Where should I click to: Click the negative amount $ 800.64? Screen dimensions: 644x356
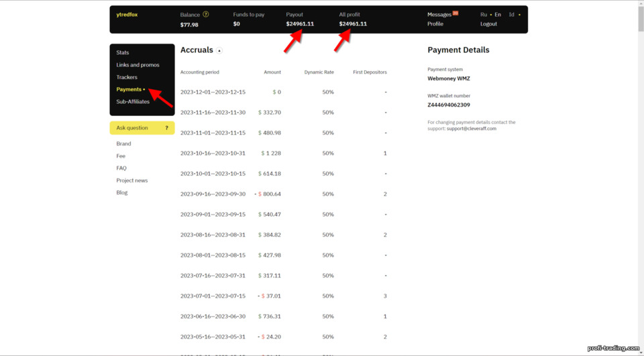(x=268, y=194)
